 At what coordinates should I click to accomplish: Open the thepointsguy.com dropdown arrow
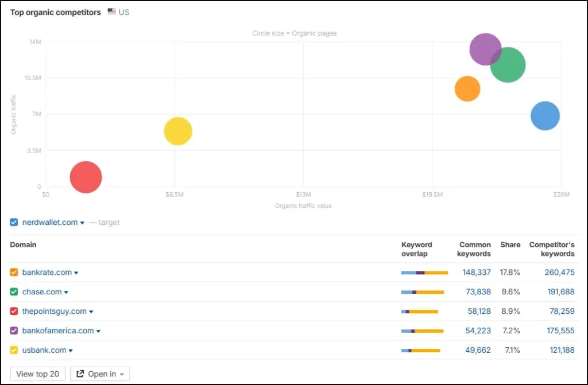click(91, 312)
